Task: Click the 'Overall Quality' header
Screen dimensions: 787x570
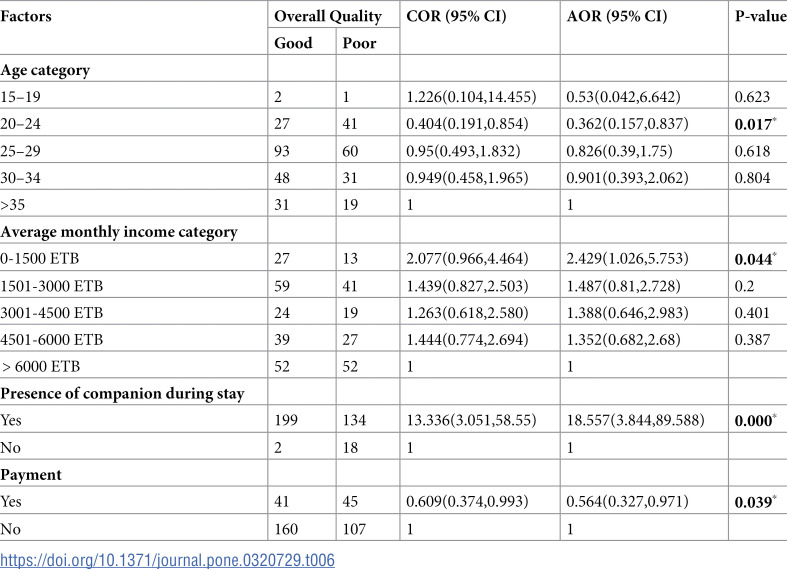Action: (x=328, y=16)
